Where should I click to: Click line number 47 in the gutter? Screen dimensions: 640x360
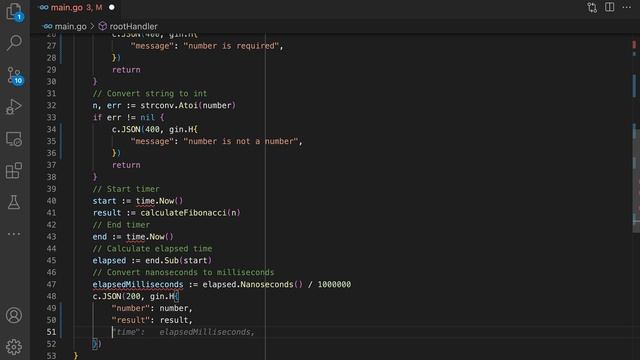(x=51, y=284)
